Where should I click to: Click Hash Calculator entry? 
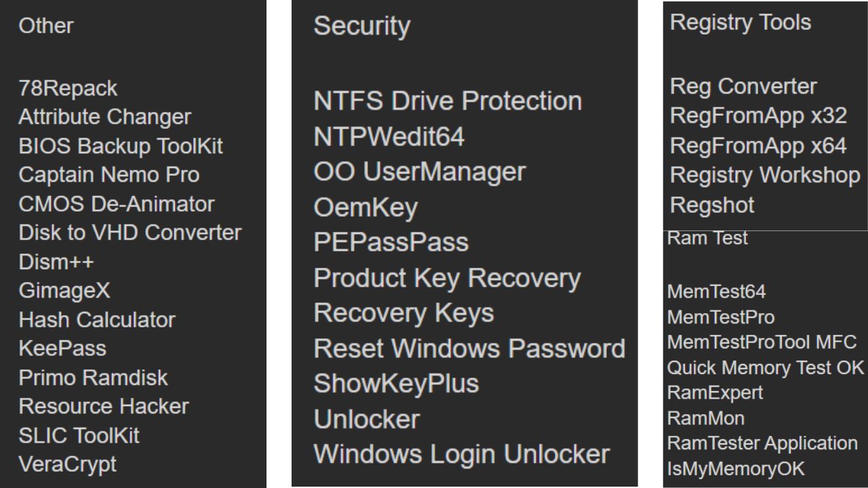point(96,319)
